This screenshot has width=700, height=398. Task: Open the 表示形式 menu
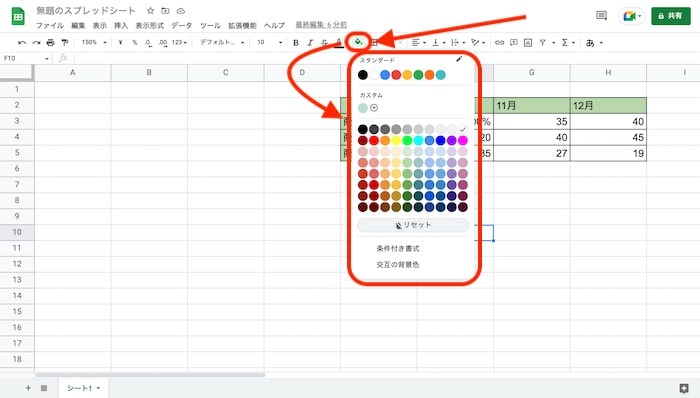pyautogui.click(x=150, y=25)
